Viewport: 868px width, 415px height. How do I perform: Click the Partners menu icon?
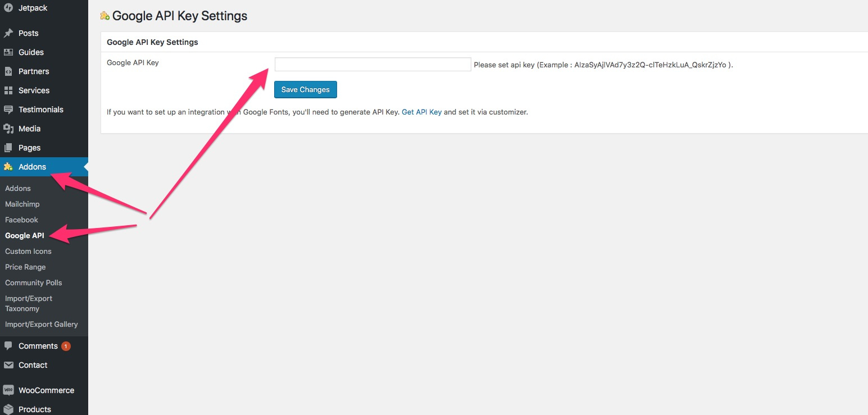pyautogui.click(x=8, y=71)
